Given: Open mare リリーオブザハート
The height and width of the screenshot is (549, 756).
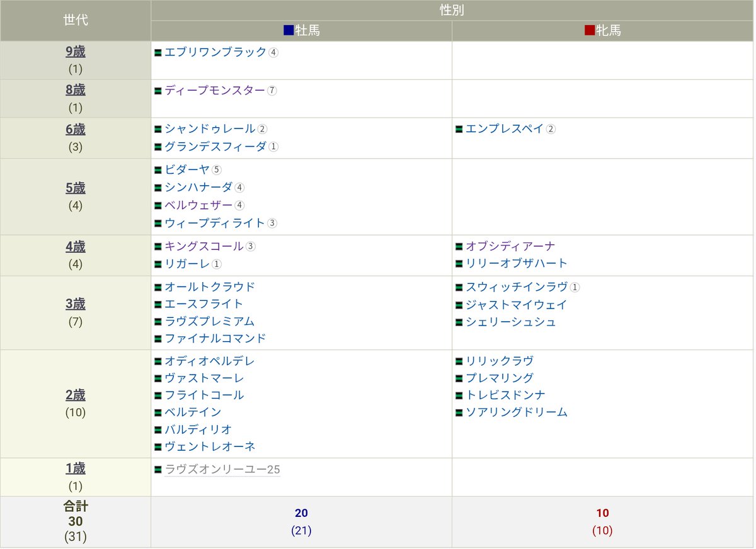Looking at the screenshot, I should [517, 263].
